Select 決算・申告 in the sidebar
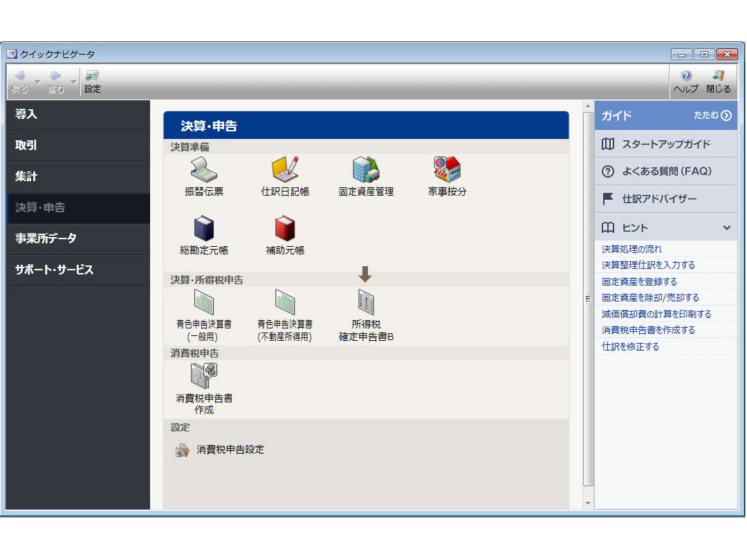This screenshot has width=747, height=560. [x=78, y=207]
